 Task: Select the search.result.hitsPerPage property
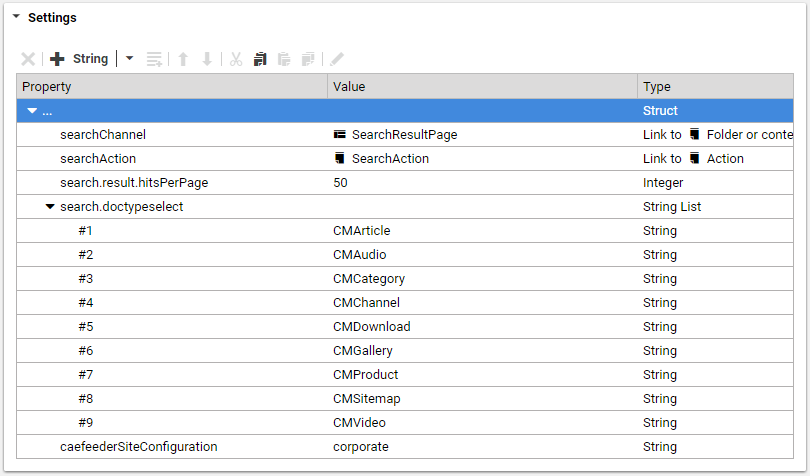pyautogui.click(x=134, y=183)
